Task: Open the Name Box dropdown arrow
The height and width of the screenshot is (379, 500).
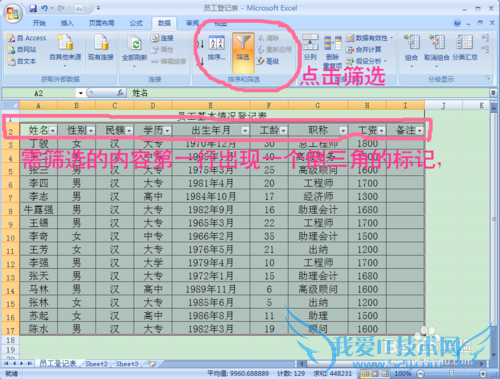Action: tap(80, 93)
